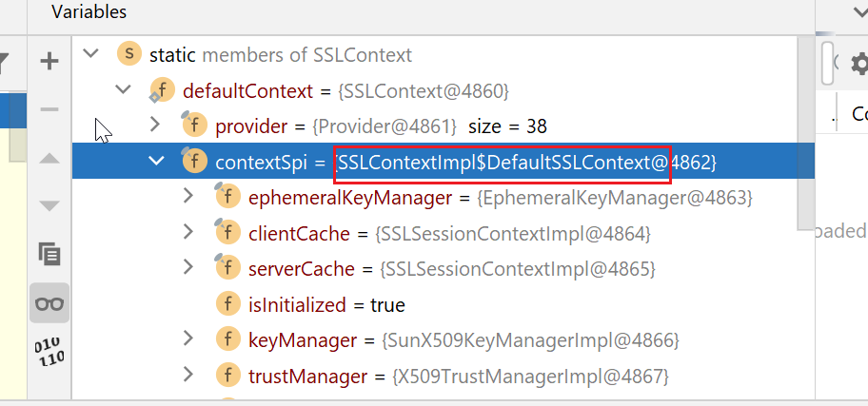Collapse static members of SSLContext node
This screenshot has width=868, height=406.
pyautogui.click(x=91, y=54)
